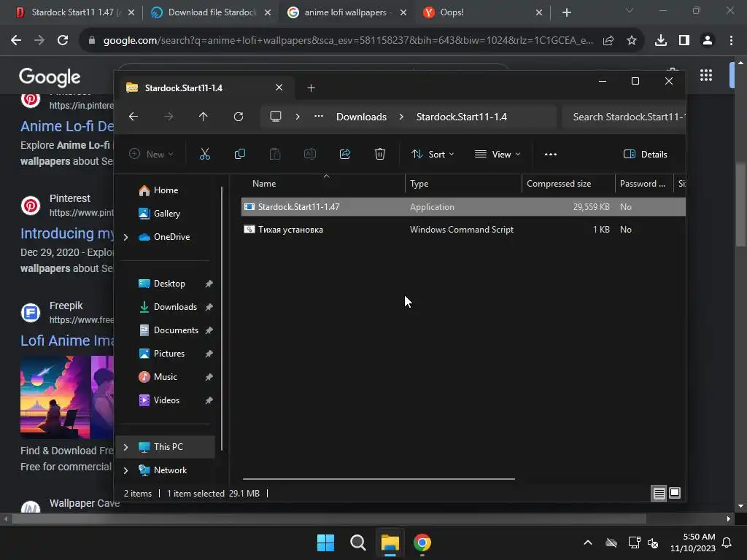
Task: Select Home in the navigation pane
Action: tap(167, 190)
